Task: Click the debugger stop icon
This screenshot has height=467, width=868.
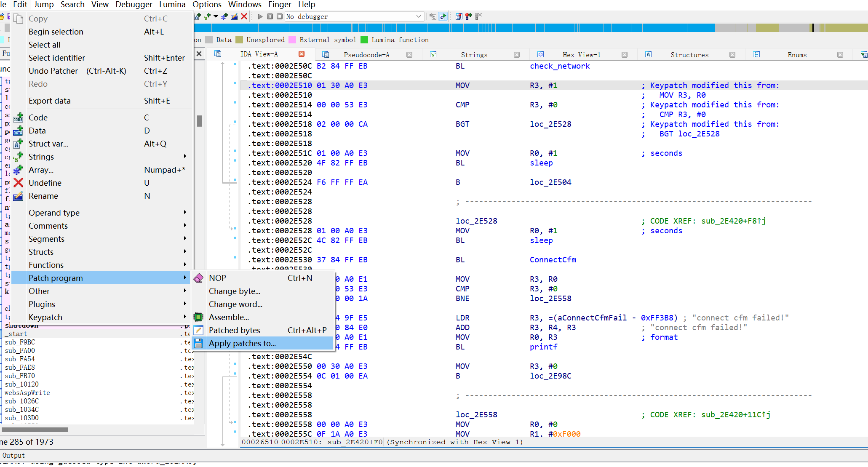Action: (279, 16)
